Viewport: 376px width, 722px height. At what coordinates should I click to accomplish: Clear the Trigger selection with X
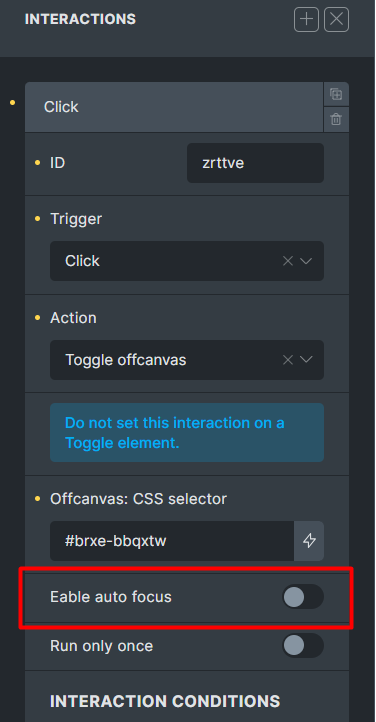pos(288,261)
